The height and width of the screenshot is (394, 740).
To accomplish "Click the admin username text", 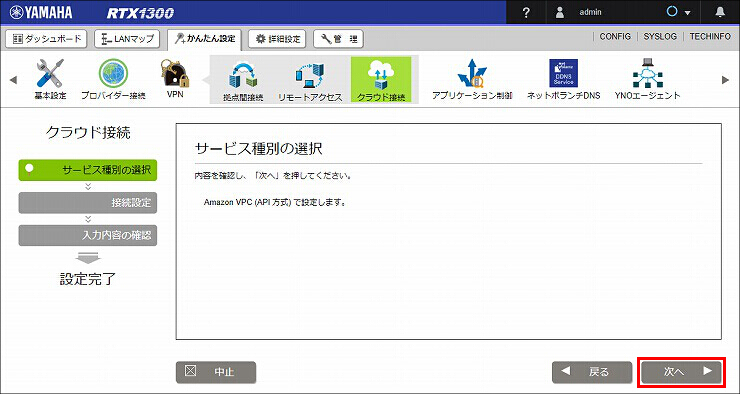I will [x=590, y=13].
